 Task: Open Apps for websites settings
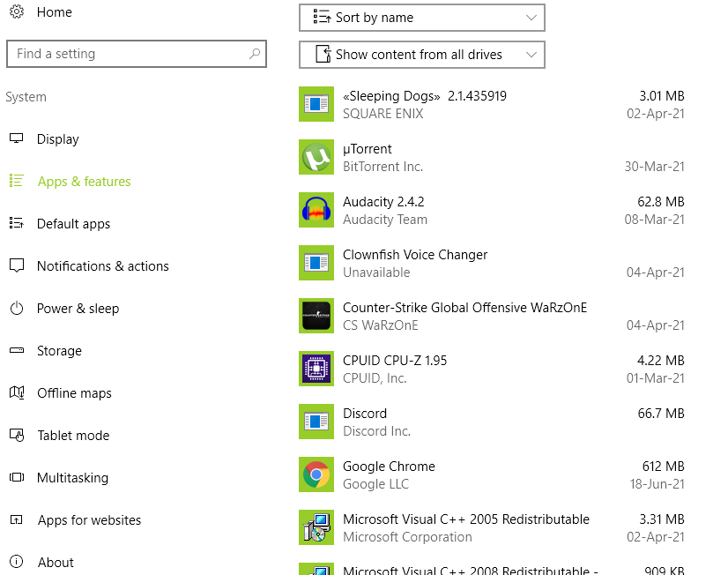[89, 520]
